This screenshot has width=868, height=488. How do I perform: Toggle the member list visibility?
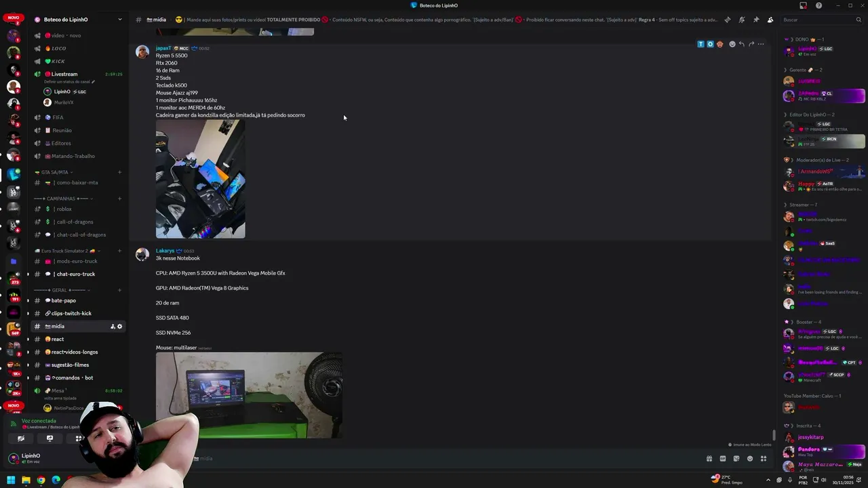click(770, 20)
